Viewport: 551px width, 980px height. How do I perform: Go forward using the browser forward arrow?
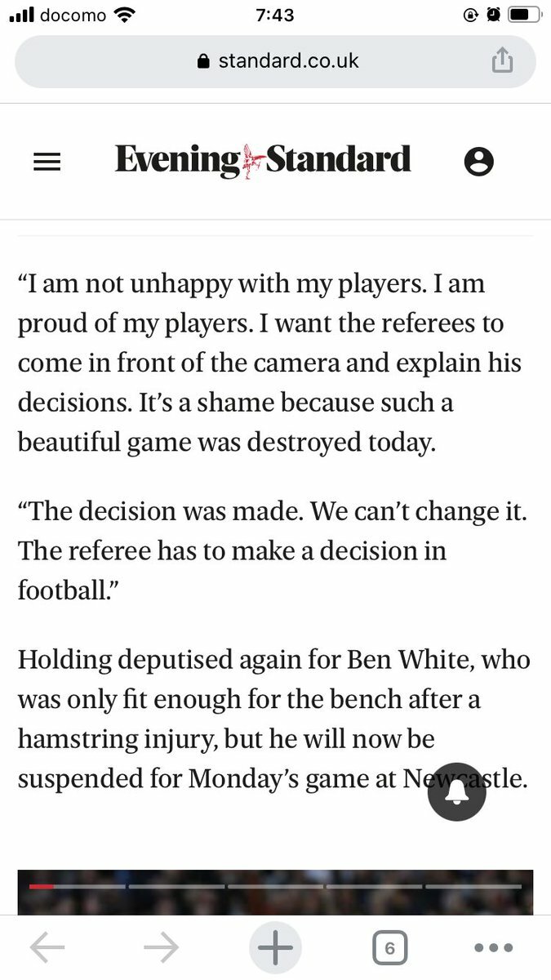pos(161,948)
